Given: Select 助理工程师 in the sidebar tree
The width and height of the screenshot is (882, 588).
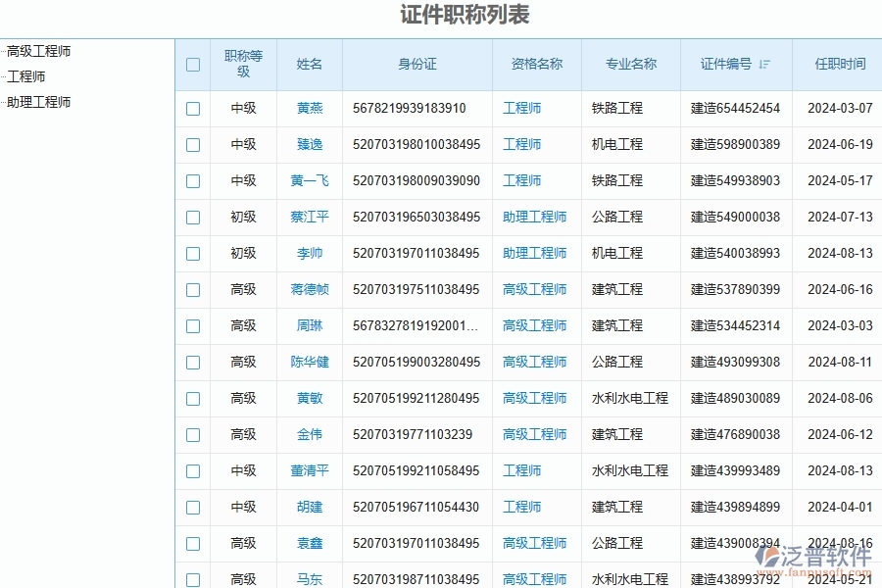Looking at the screenshot, I should pyautogui.click(x=40, y=101).
